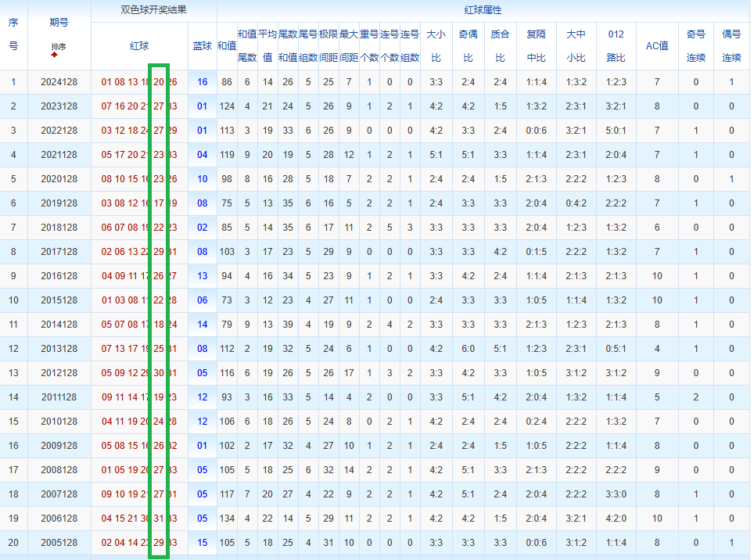Select period number 2012128
This screenshot has width=754, height=560.
[x=59, y=373]
